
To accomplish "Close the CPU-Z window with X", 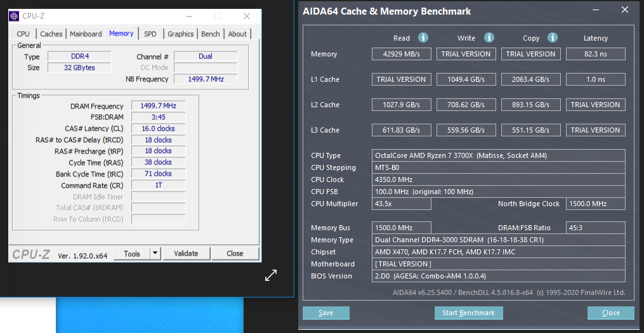I will coord(246,16).
